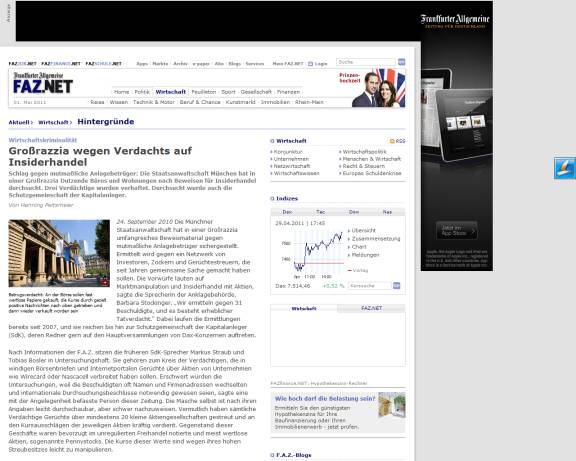
Task: Switch to FAZ.NET tab below Indizes
Action: [x=371, y=308]
